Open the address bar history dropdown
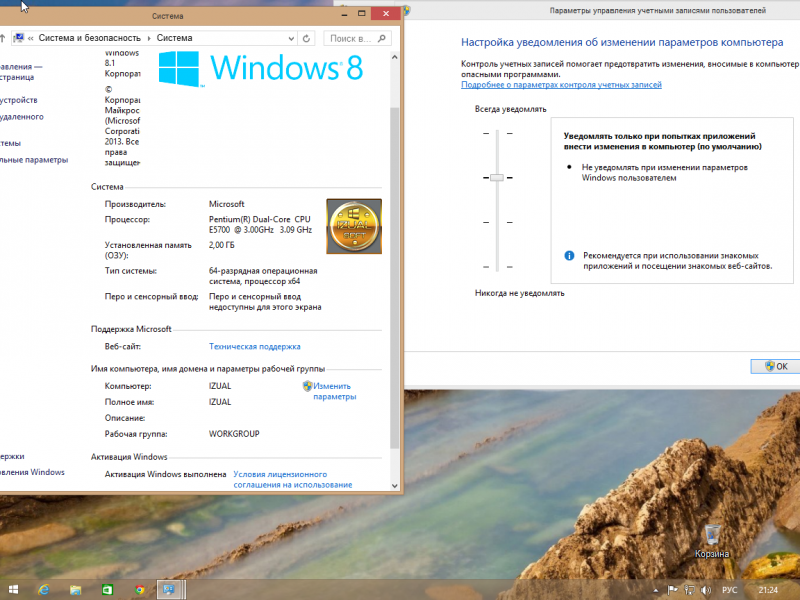 point(291,38)
